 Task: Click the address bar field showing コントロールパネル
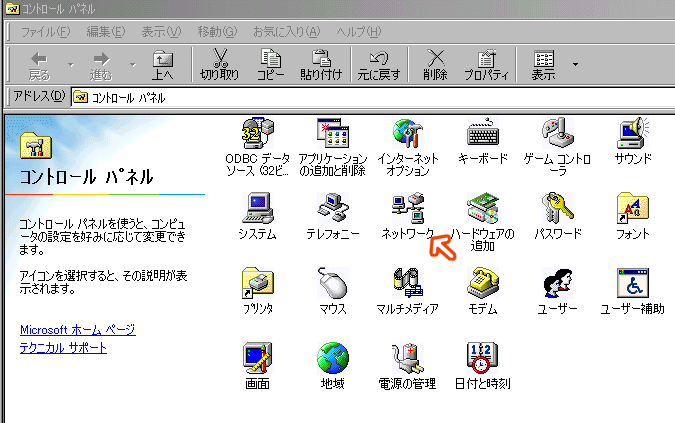pyautogui.click(x=373, y=98)
